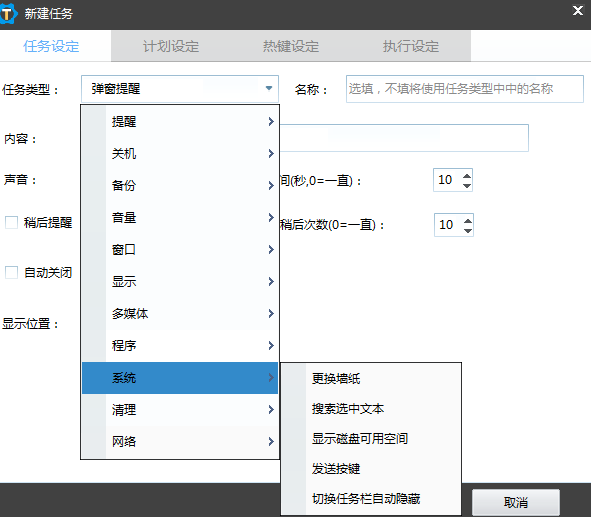Expand the 多媒体 submenu
Viewport: 591px width, 517px height.
coord(180,314)
